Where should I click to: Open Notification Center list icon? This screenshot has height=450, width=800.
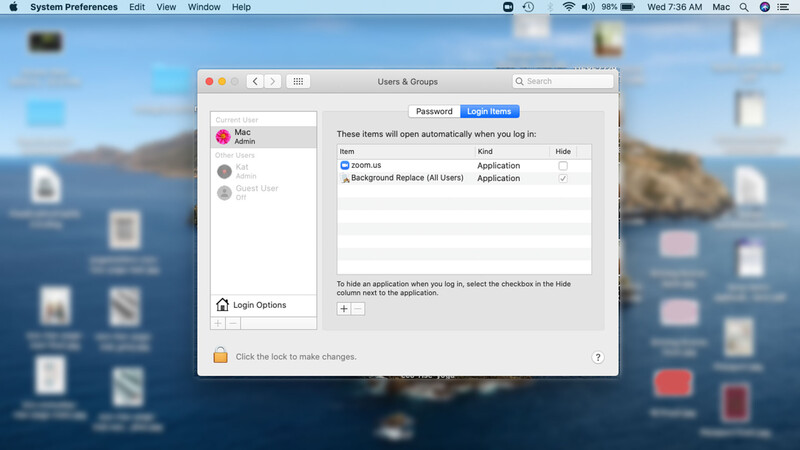tap(783, 7)
